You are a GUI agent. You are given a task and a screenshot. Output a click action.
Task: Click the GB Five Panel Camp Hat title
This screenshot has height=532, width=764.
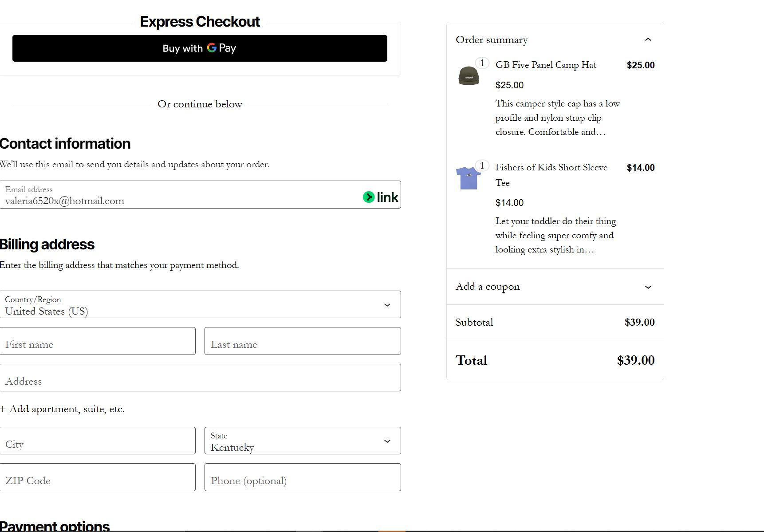pos(546,65)
